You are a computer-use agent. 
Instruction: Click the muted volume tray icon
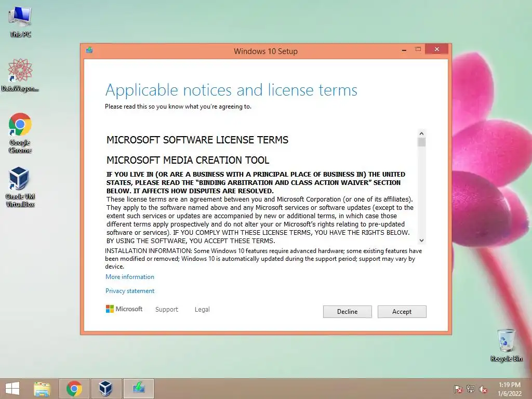483,389
